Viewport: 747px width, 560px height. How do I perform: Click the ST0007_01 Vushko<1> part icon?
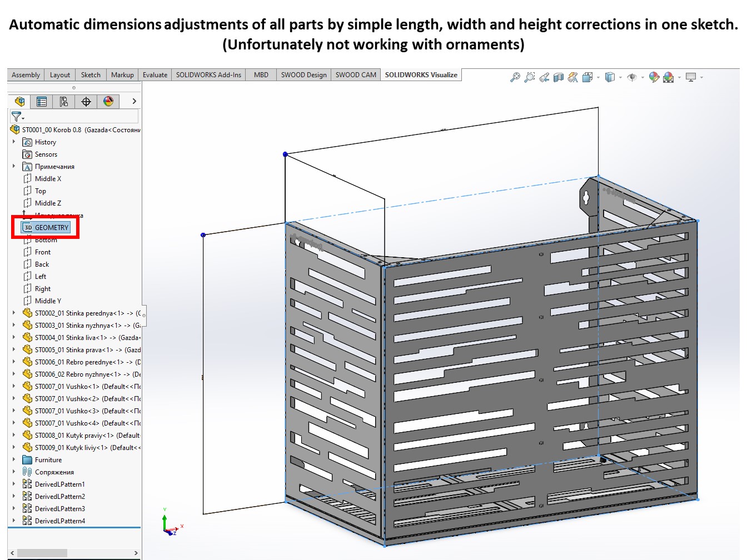tap(27, 387)
